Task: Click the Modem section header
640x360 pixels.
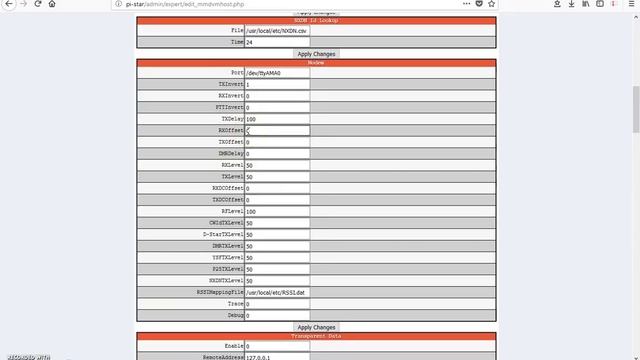Action: [316, 63]
